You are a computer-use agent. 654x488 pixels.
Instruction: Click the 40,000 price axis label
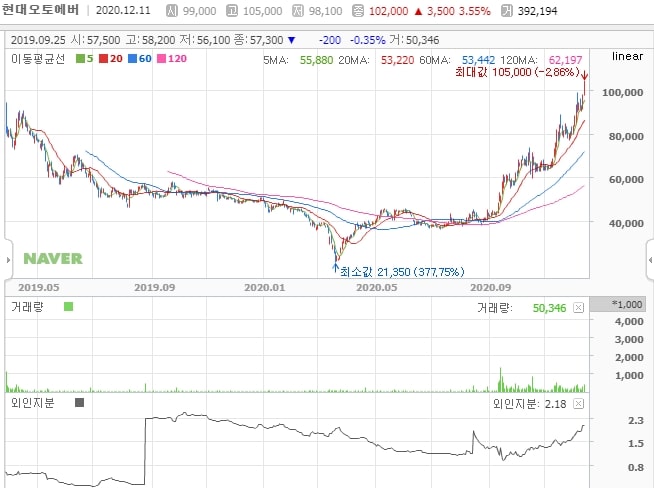coord(626,223)
